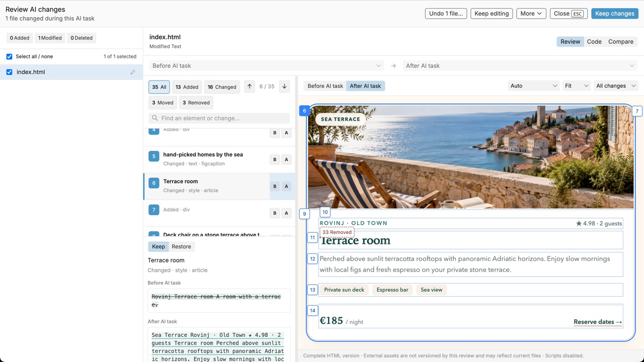Click preview marker 13 next to tags
644x362 pixels.
(312, 290)
